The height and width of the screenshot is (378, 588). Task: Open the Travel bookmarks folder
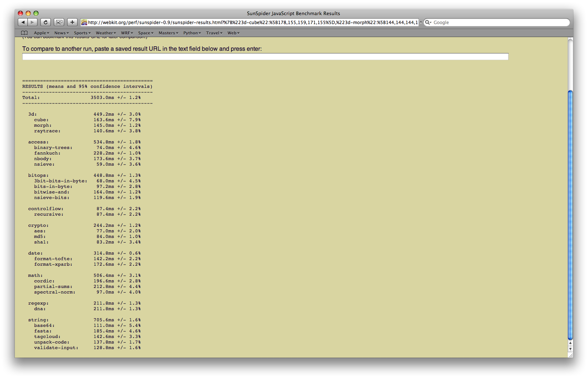[x=214, y=33]
